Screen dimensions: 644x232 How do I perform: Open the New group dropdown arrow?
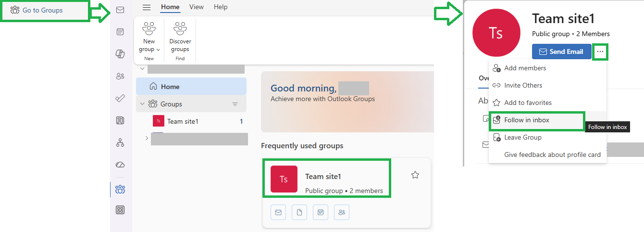click(x=158, y=50)
